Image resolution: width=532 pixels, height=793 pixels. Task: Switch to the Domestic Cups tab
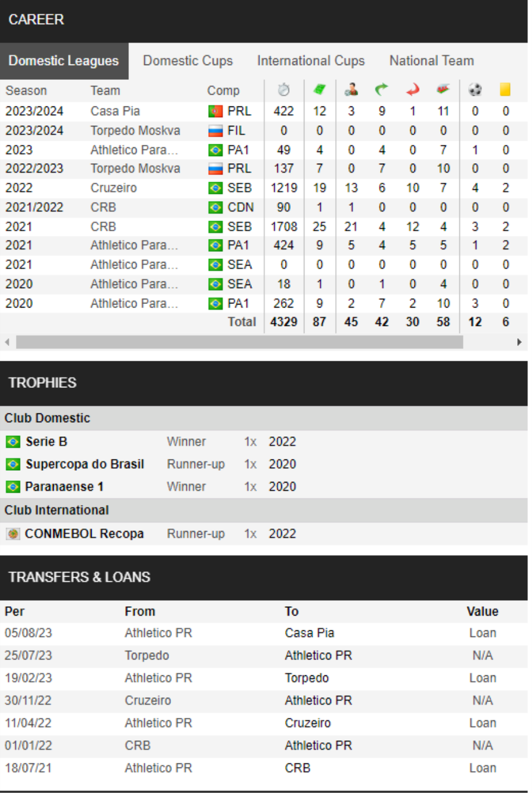[188, 61]
